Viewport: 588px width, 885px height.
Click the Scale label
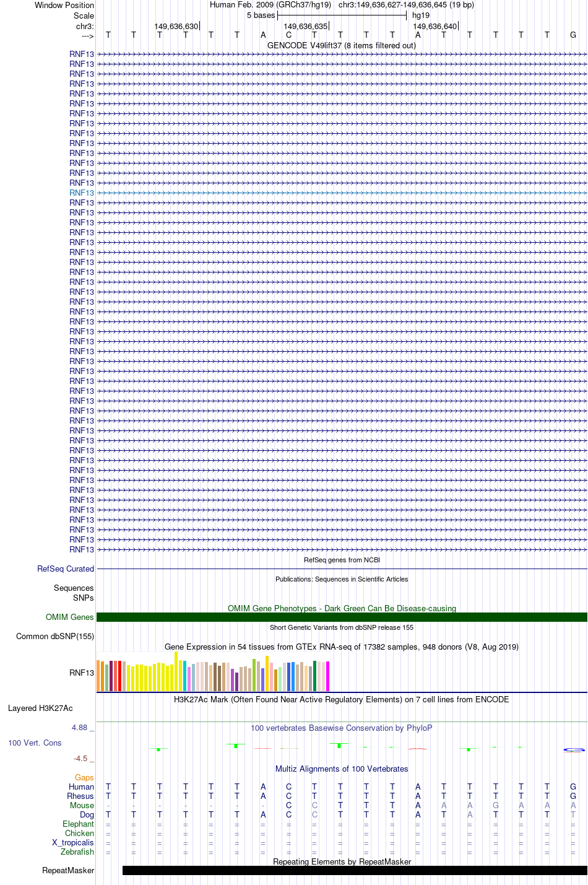point(84,16)
